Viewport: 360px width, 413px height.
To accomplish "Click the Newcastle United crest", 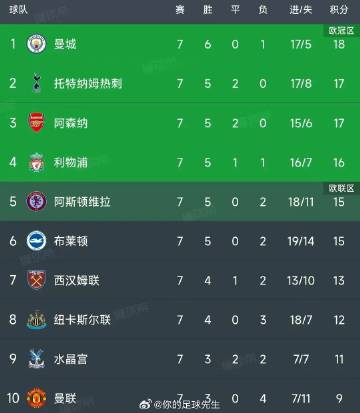I will (x=36, y=320).
